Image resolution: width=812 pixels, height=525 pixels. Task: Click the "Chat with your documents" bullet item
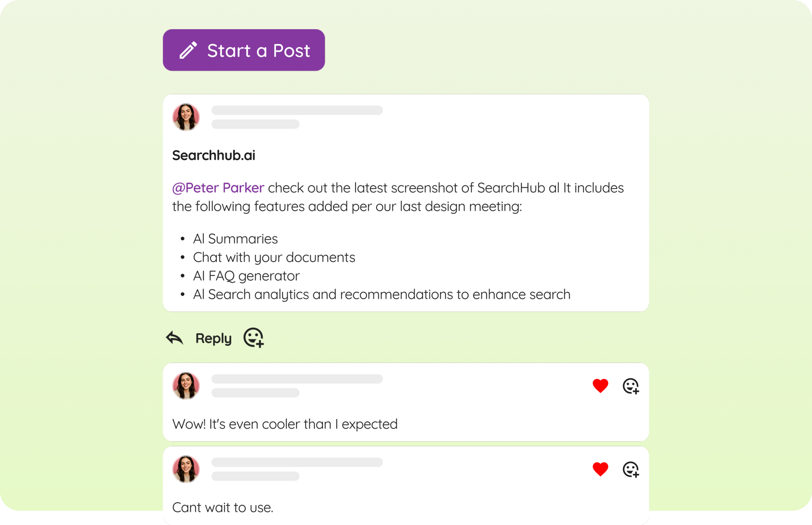[x=274, y=257]
